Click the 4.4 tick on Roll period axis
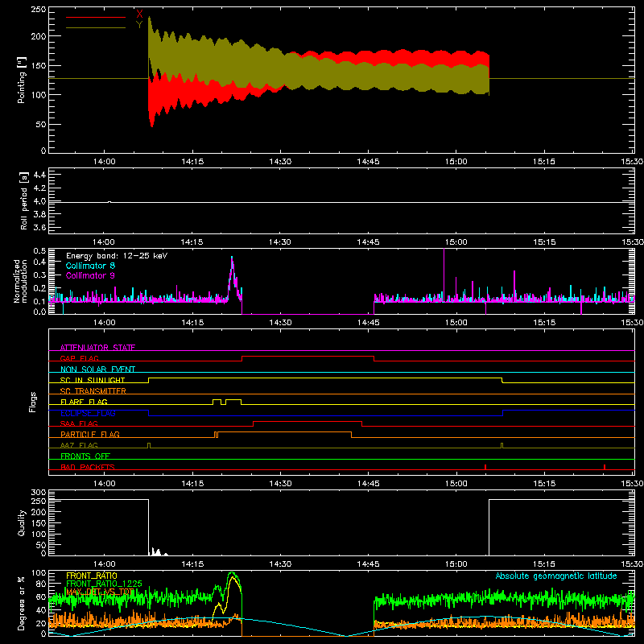 coord(39,175)
